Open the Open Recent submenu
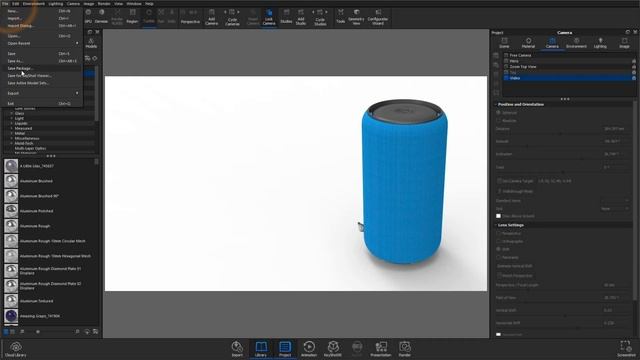640x360 pixels. tap(43, 43)
